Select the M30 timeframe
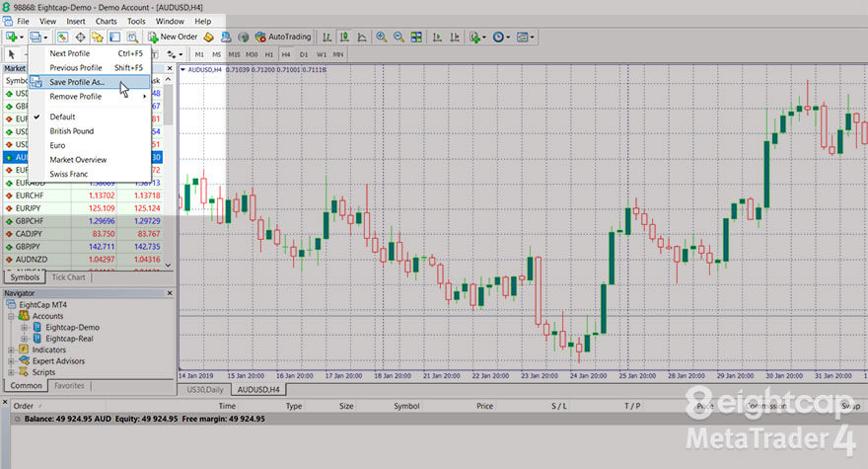868x469 pixels. pyautogui.click(x=252, y=54)
